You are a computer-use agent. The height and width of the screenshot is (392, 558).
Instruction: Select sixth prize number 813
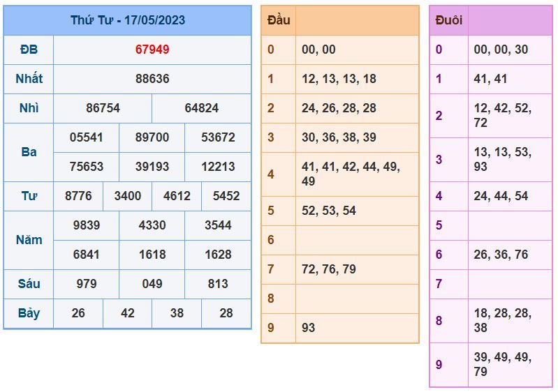(x=218, y=284)
